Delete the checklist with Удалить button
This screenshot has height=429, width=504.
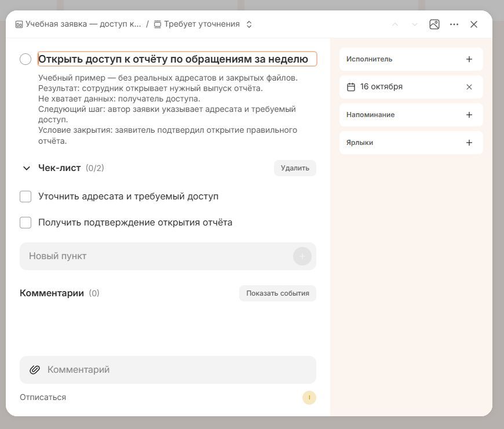295,168
